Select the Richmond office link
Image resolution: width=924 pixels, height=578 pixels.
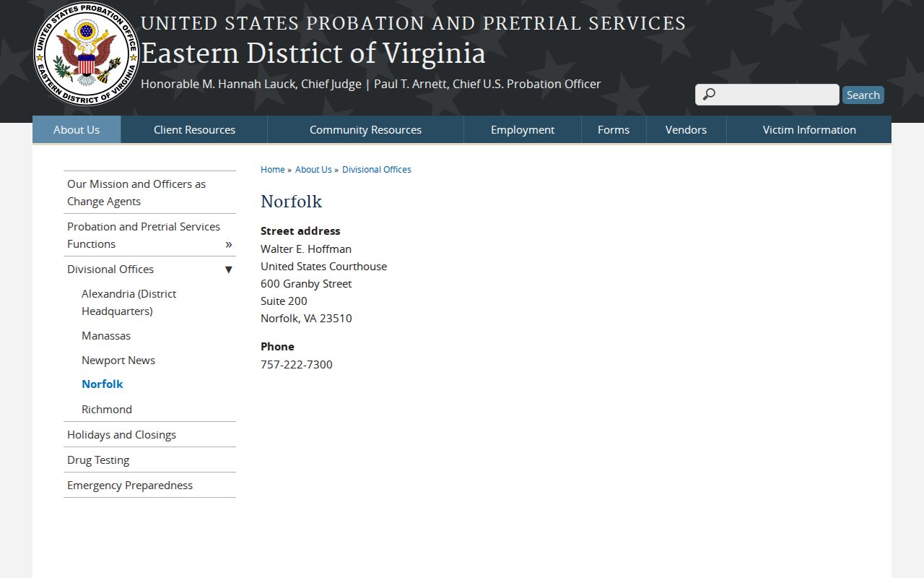[107, 410]
